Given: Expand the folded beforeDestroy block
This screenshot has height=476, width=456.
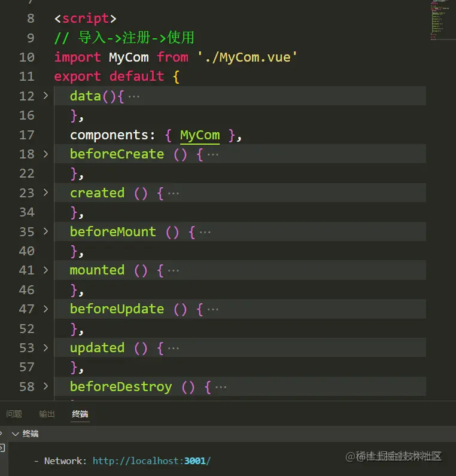Looking at the screenshot, I should 45,386.
